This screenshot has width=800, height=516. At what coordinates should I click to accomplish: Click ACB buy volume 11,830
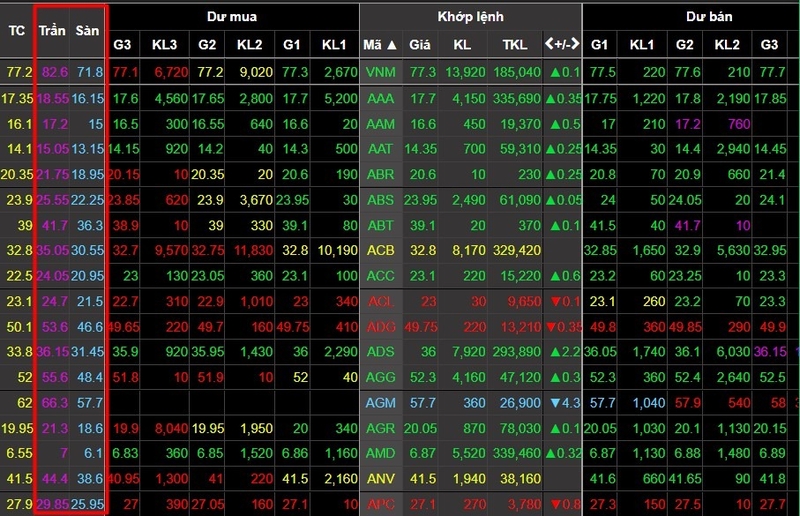click(x=253, y=251)
